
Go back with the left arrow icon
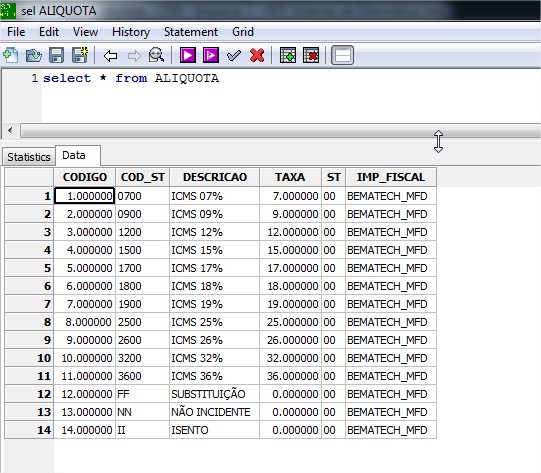[x=110, y=56]
